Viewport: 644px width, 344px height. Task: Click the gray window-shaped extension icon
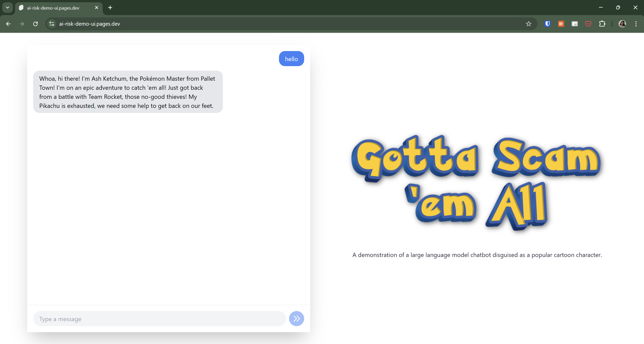(x=575, y=24)
